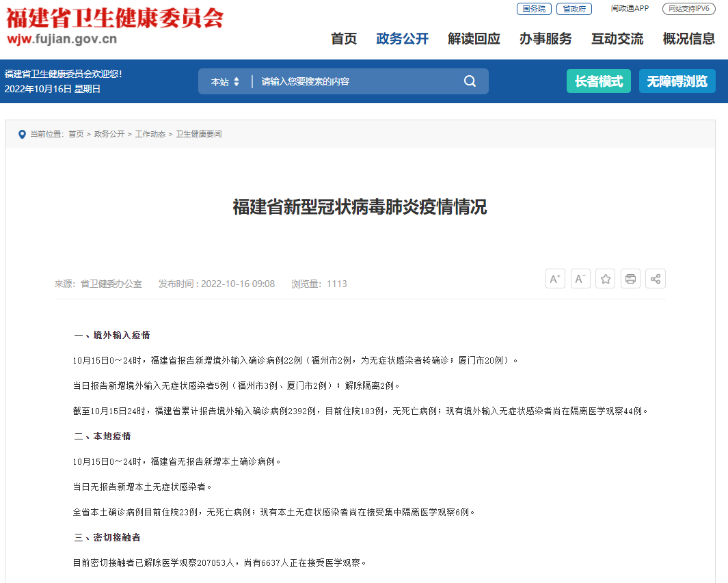Open the 闽政通APP link

630,9
